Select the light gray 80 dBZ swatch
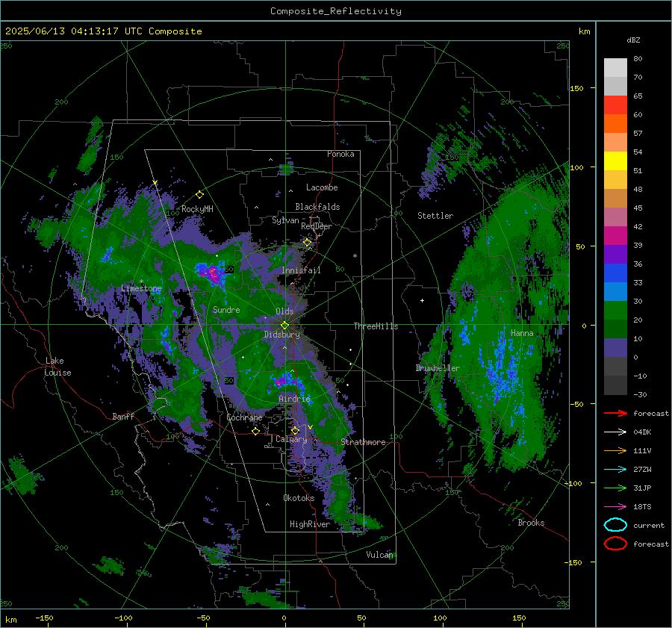Screen dimensions: 672x628 point(615,67)
